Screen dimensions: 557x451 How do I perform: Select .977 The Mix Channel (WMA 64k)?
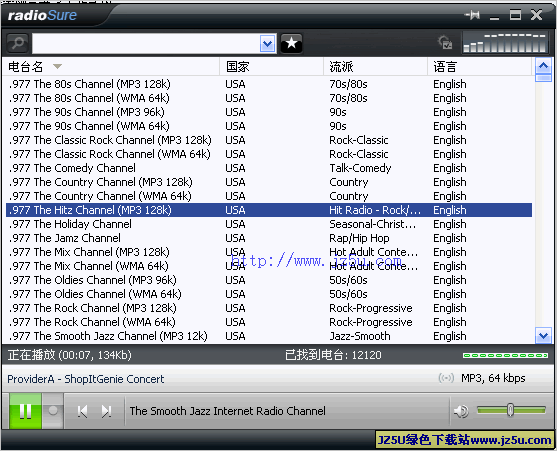click(269, 266)
